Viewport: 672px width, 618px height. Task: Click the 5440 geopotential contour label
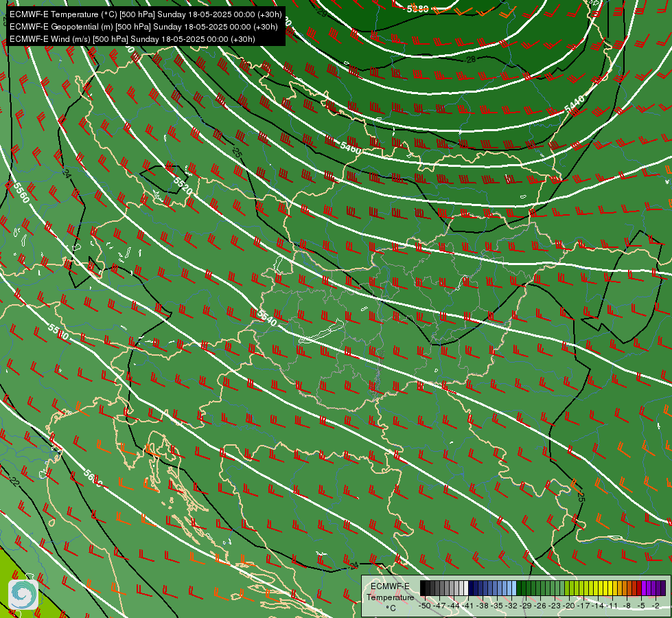(x=574, y=104)
